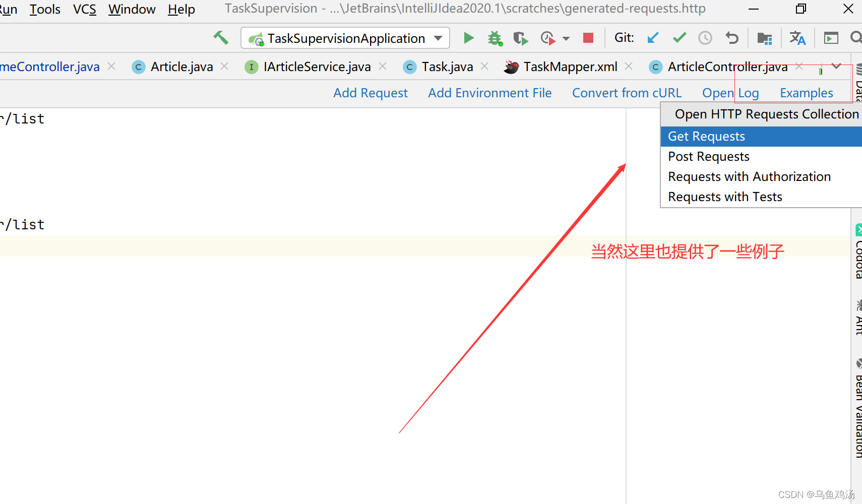
Task: Open the Tools menu
Action: pos(45,9)
